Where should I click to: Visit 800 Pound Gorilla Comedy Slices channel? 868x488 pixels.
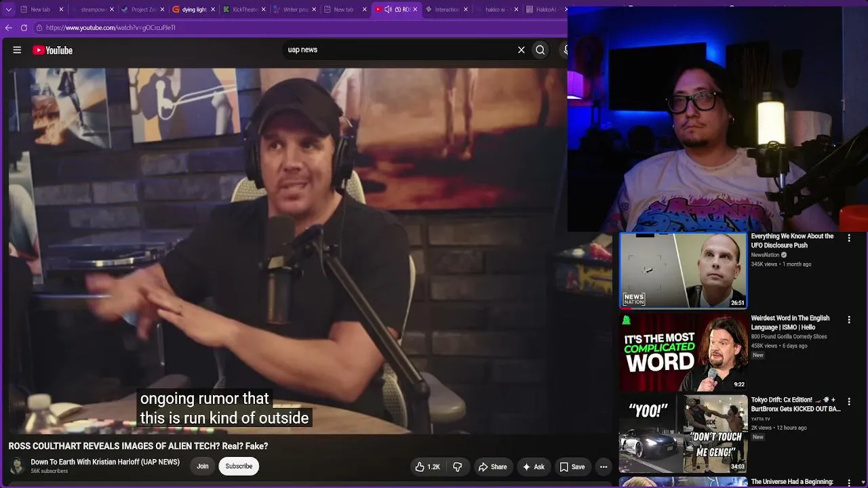coord(789,337)
